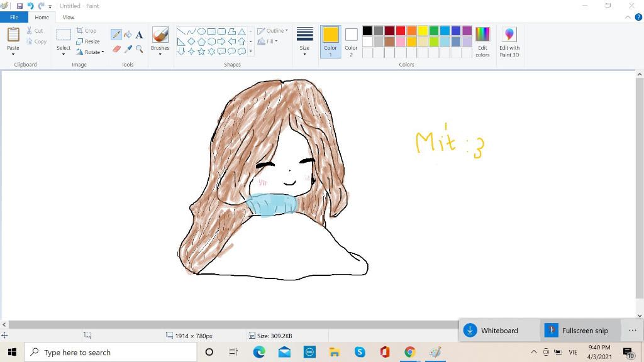Choose the Rectangle shape
Image resolution: width=644 pixels, height=362 pixels.
coord(211,31)
